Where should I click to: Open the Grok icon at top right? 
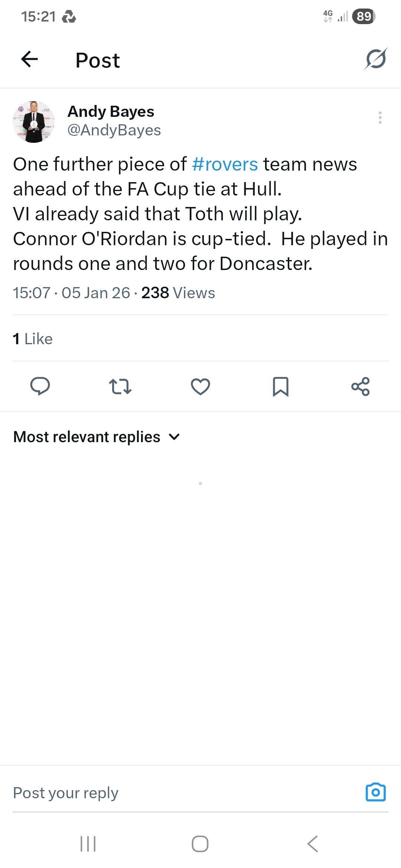tap(376, 59)
